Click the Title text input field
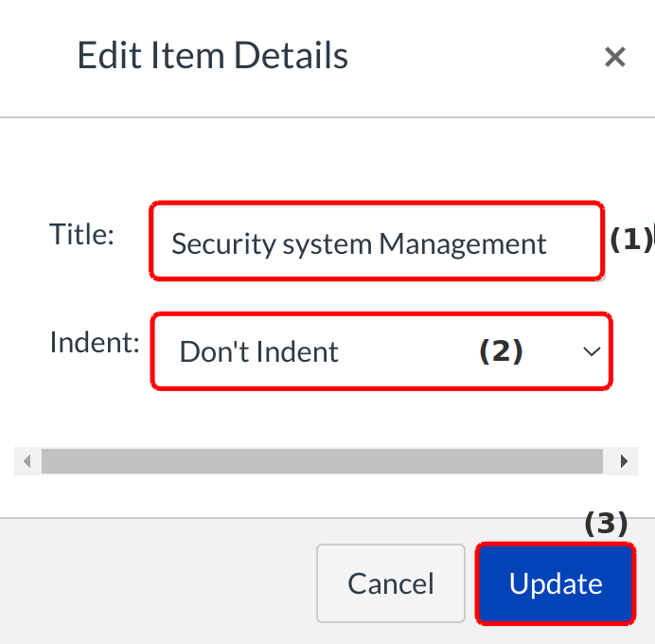Screen dimensions: 655x644 tap(375, 242)
